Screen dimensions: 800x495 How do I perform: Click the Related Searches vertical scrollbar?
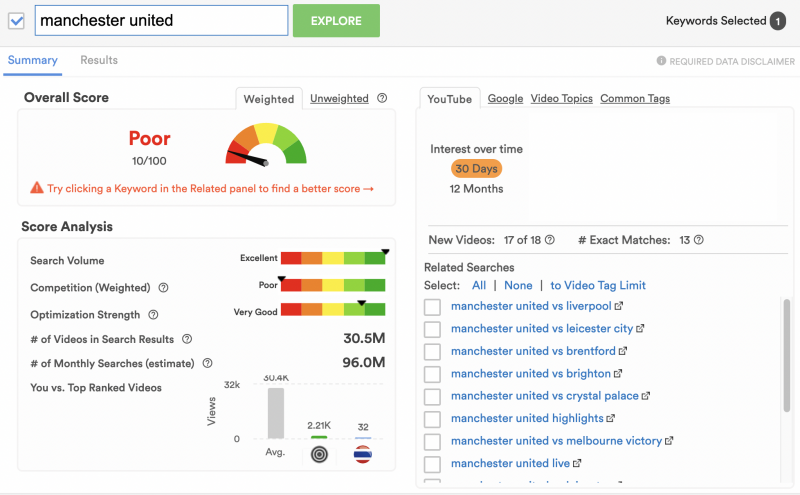[x=786, y=350]
